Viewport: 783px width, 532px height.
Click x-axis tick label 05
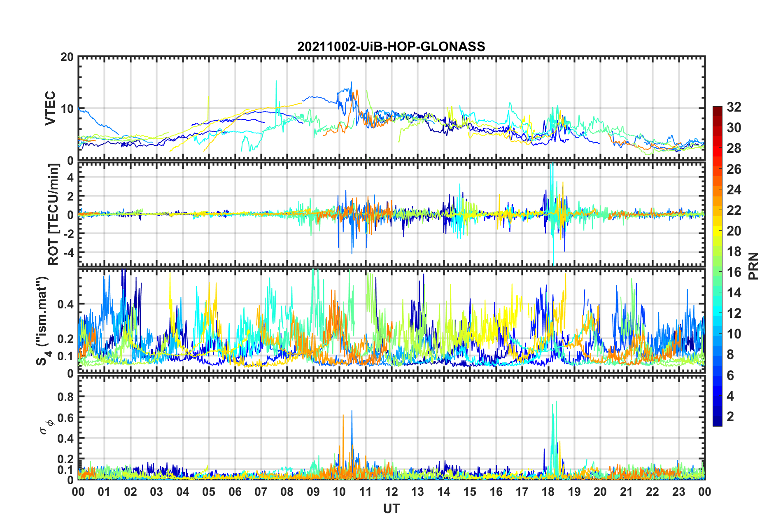click(x=209, y=492)
